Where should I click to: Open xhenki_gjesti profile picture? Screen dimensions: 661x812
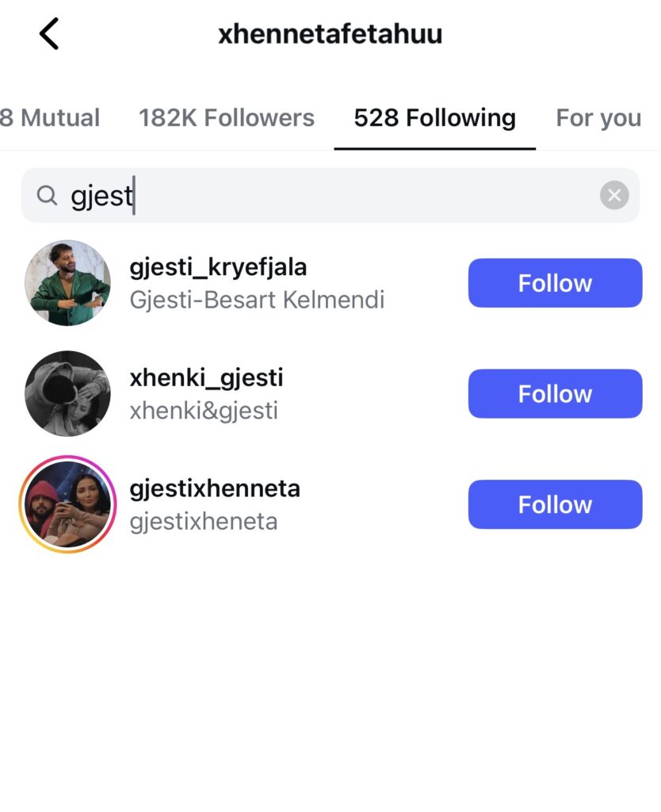[x=67, y=393]
